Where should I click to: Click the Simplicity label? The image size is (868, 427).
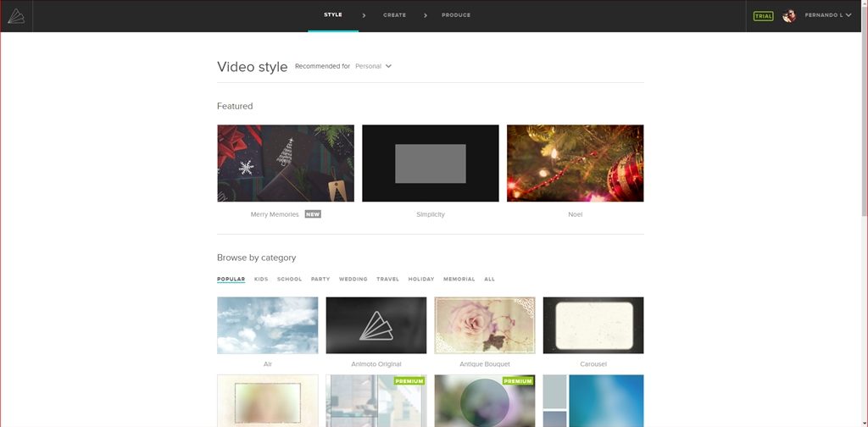click(431, 214)
